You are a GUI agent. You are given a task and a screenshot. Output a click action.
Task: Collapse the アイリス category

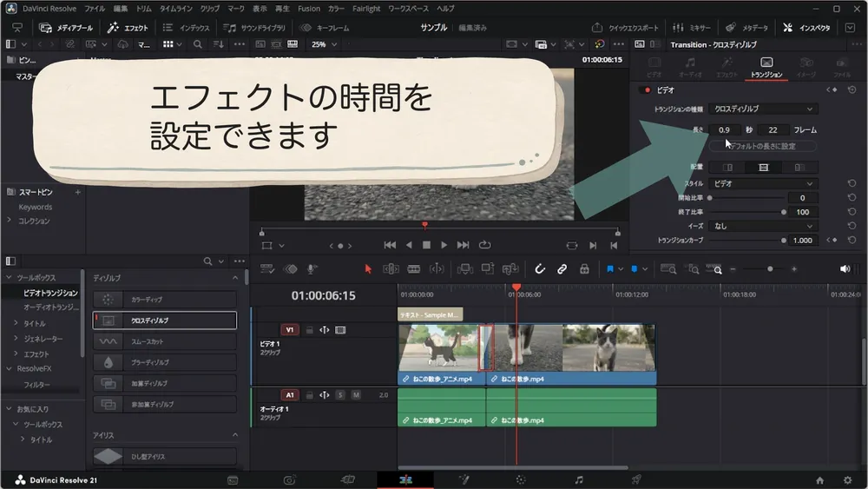[x=235, y=435]
